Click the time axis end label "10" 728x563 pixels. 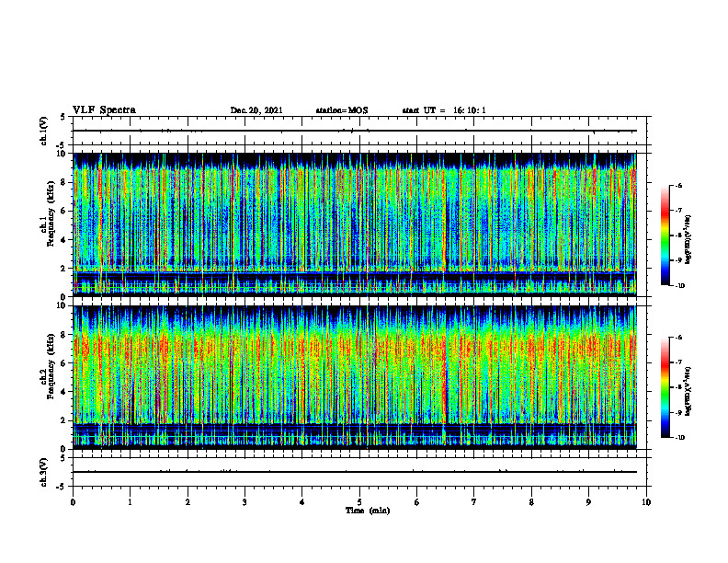(x=646, y=502)
